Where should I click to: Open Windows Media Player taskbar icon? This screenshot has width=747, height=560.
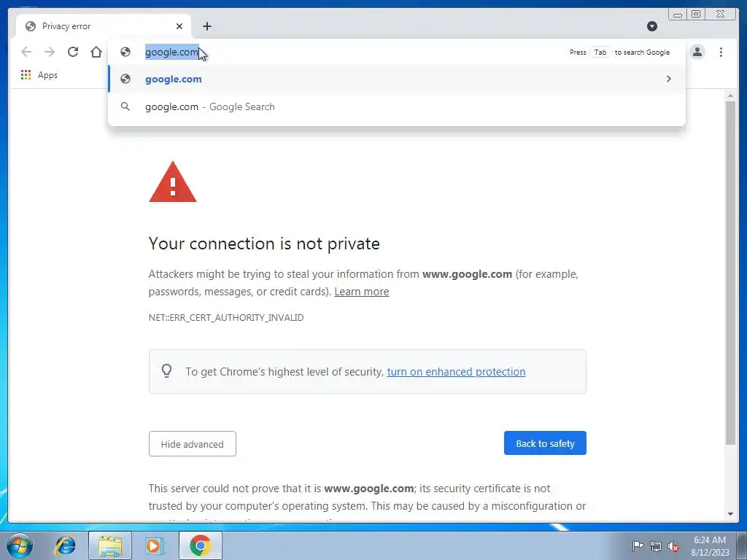point(155,545)
